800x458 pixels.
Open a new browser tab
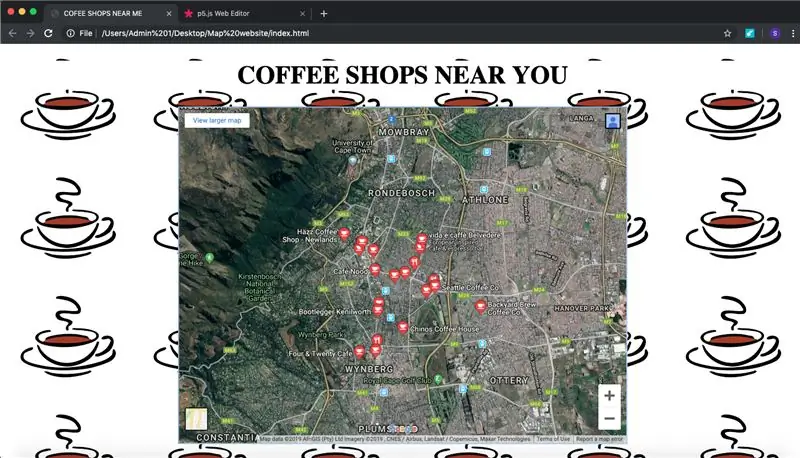click(323, 14)
